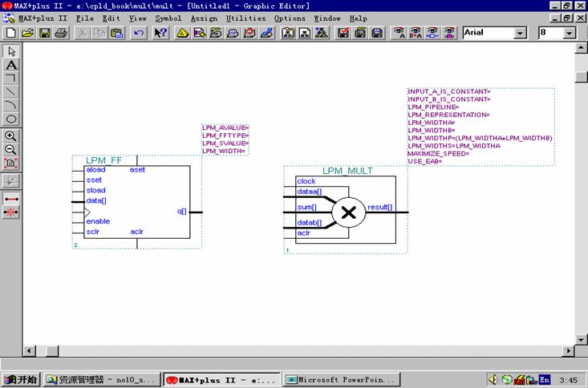Viewport: 588px width, 388px height.
Task: Undo the last action with the curved arrow icon
Action: (x=138, y=33)
